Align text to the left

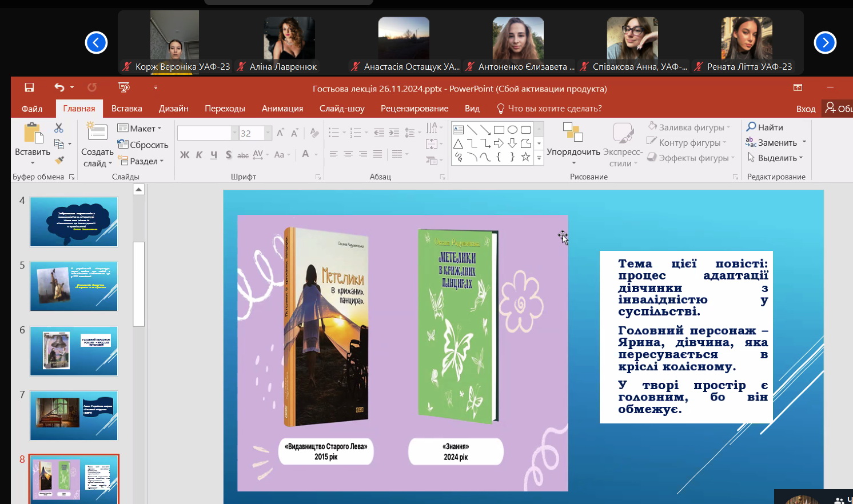(333, 154)
